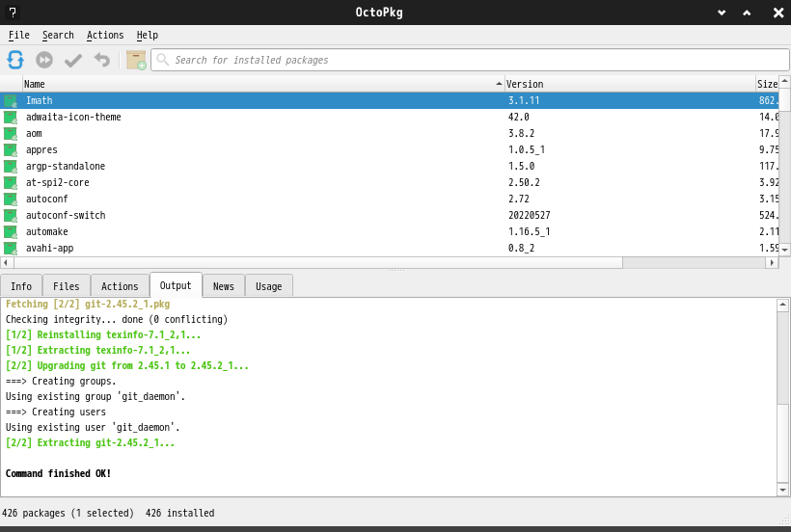Open the Help menu

148,35
